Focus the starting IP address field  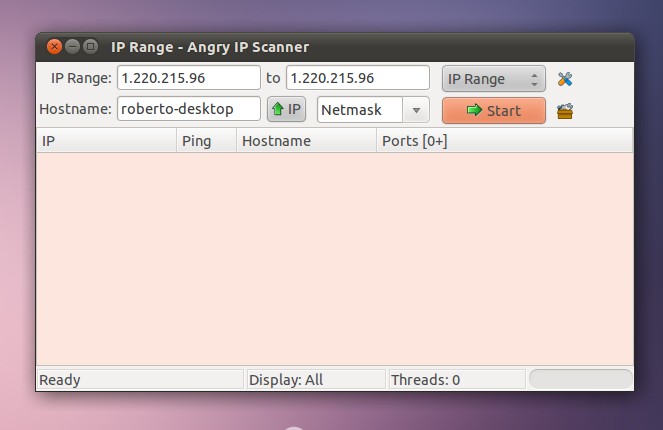click(189, 78)
